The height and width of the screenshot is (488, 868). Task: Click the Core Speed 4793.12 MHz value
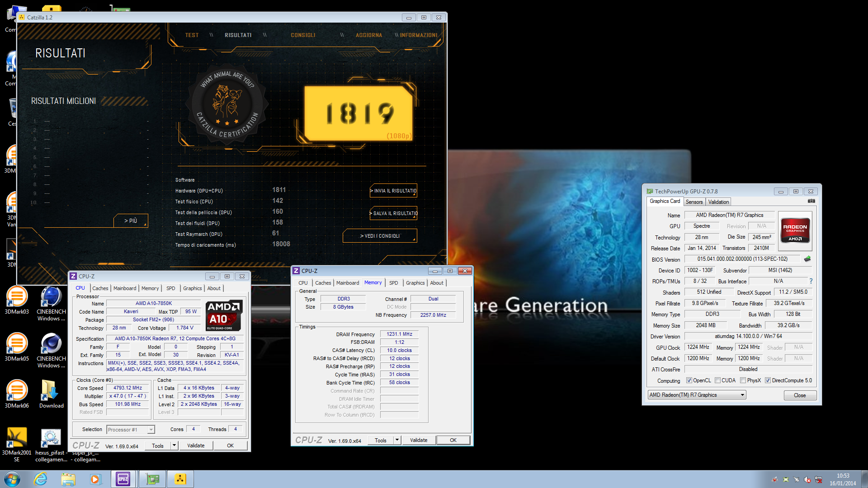(127, 388)
